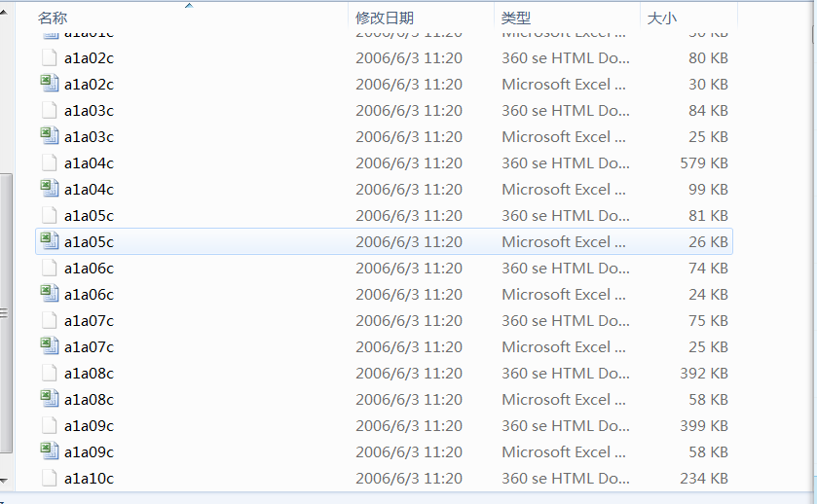Click the Excel icon of the 25 KB a1a07c file
The image size is (817, 504).
tap(49, 346)
